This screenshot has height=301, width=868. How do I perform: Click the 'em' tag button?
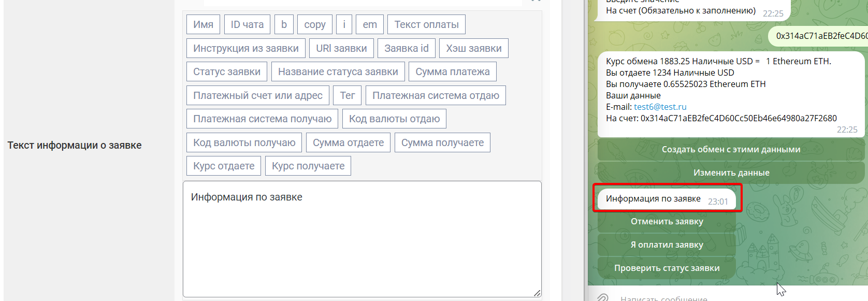click(x=370, y=24)
